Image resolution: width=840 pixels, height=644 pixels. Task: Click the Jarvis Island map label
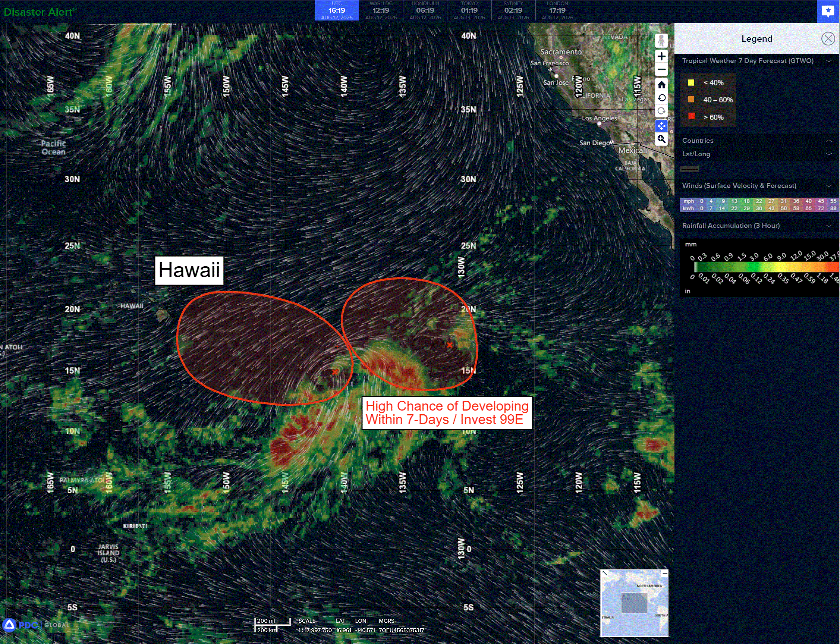click(108, 553)
